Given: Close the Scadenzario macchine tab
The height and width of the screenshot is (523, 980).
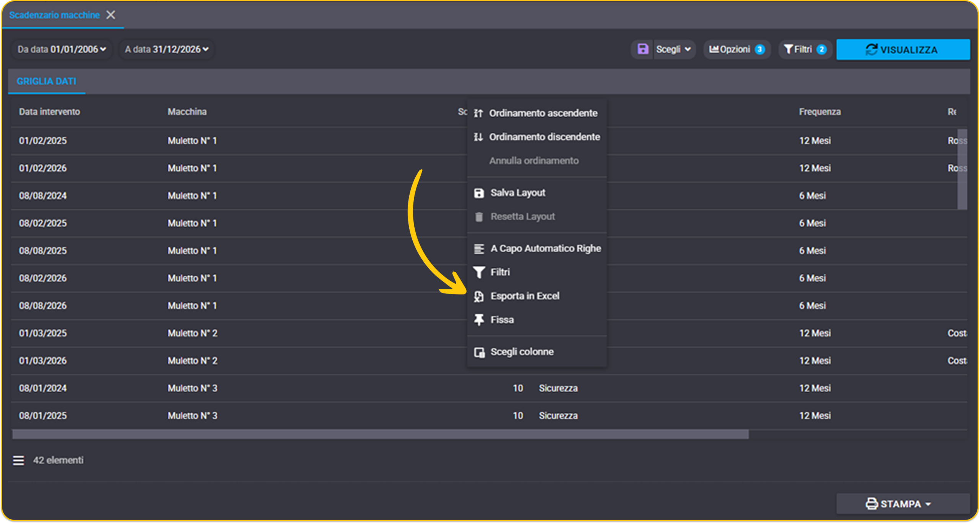Looking at the screenshot, I should tap(111, 15).
